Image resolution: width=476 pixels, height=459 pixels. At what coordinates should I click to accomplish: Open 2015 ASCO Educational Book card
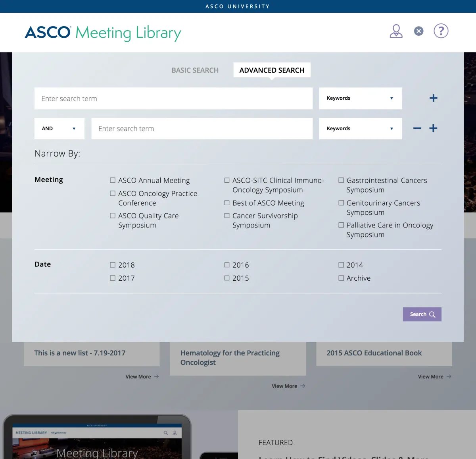384,354
